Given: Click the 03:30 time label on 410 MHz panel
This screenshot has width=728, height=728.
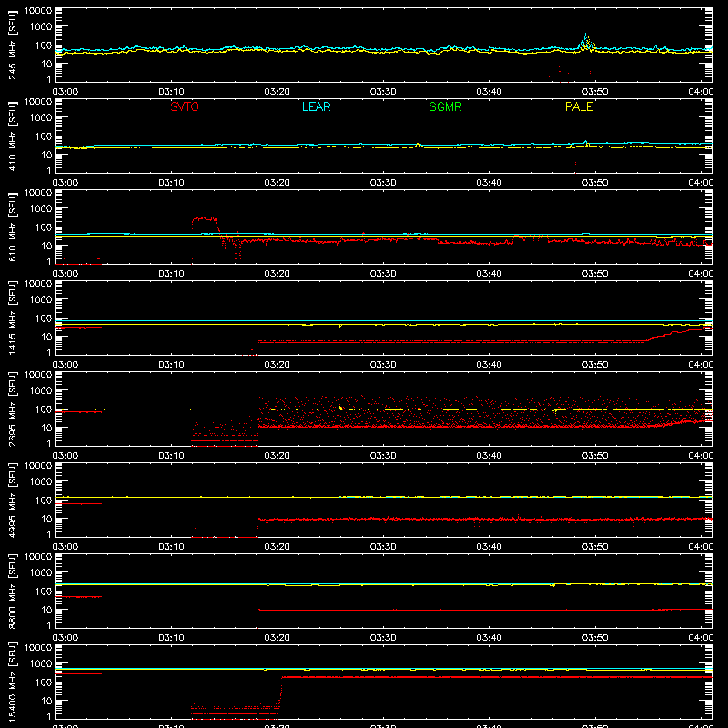Looking at the screenshot, I should [x=383, y=183].
